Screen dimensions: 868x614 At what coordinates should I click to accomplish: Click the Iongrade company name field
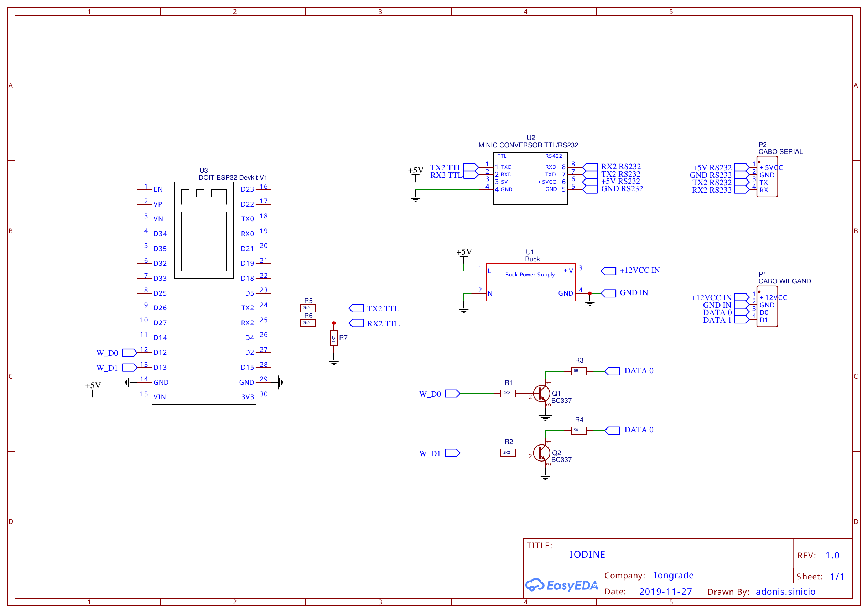click(674, 576)
